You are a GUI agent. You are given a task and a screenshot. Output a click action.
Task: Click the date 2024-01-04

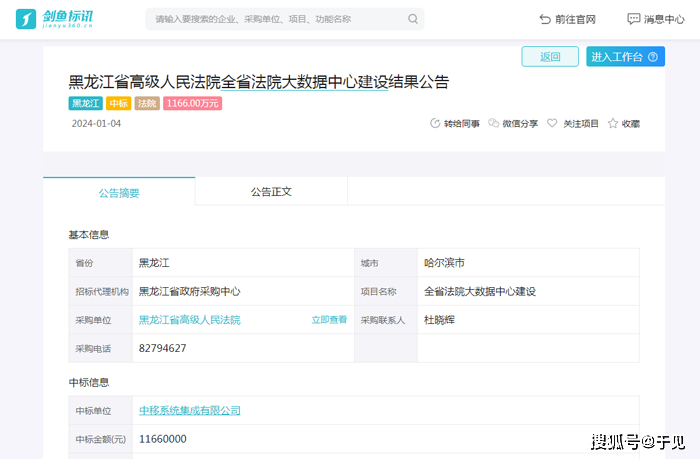tap(96, 124)
